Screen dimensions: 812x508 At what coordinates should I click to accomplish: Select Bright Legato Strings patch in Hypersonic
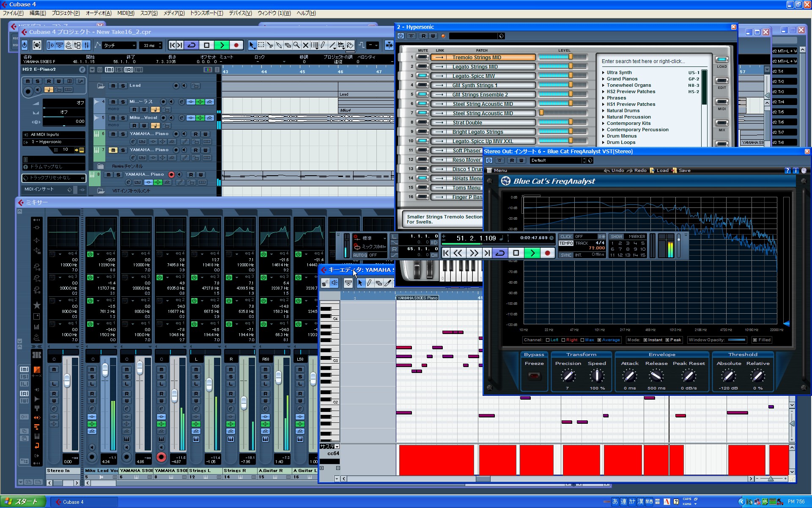pyautogui.click(x=483, y=132)
